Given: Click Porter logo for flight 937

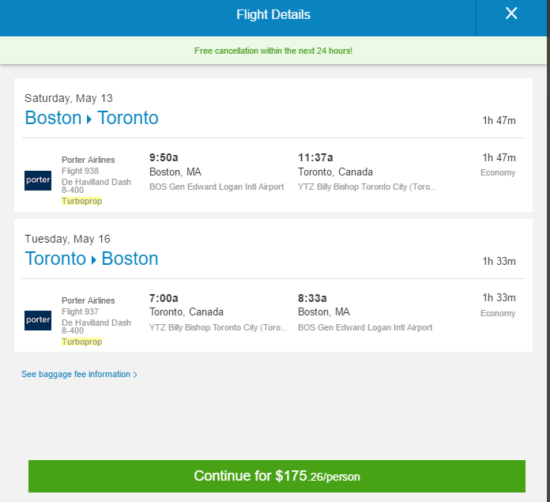Looking at the screenshot, I should pos(38,320).
